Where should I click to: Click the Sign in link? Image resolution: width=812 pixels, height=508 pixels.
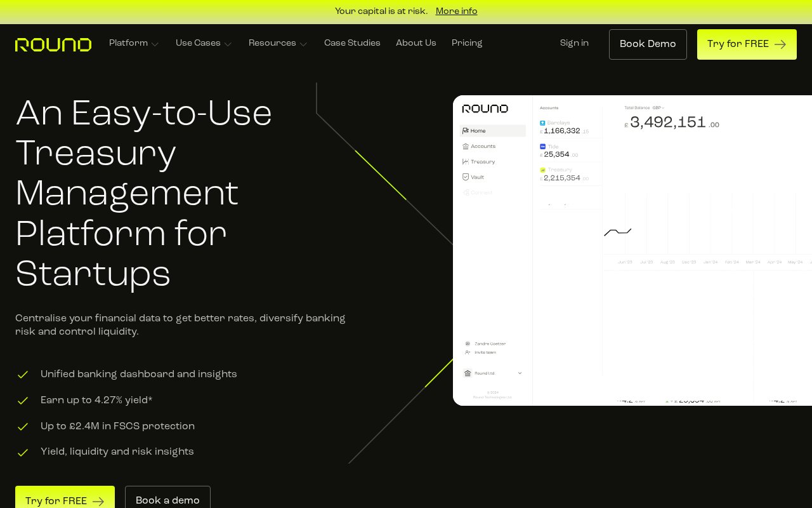click(x=574, y=43)
